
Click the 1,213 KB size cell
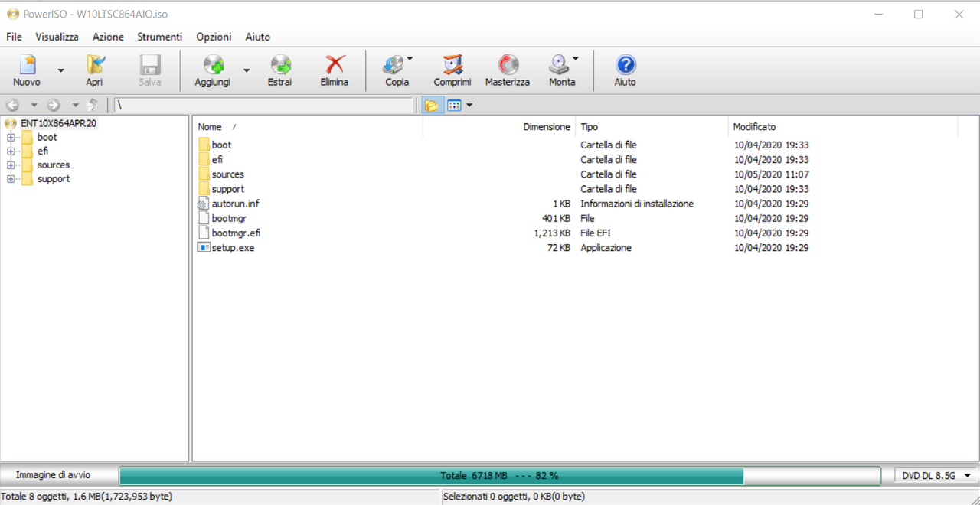point(552,233)
